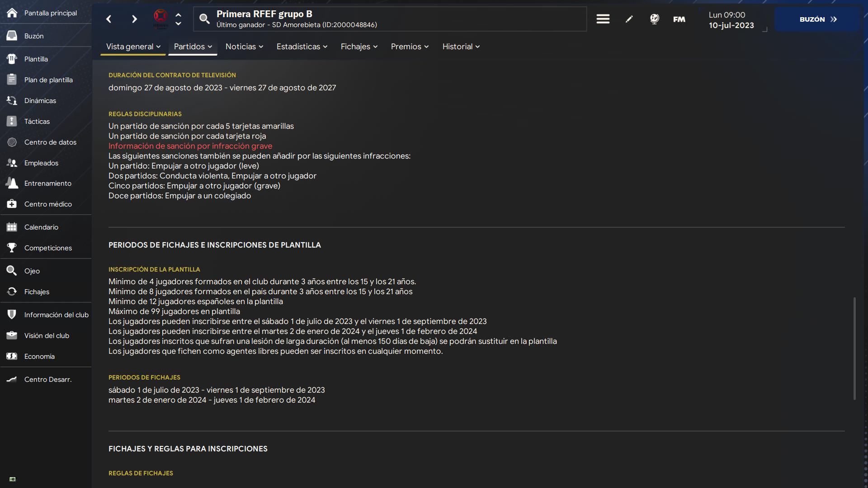
Task: Expand the Vista general dropdown
Action: click(133, 47)
